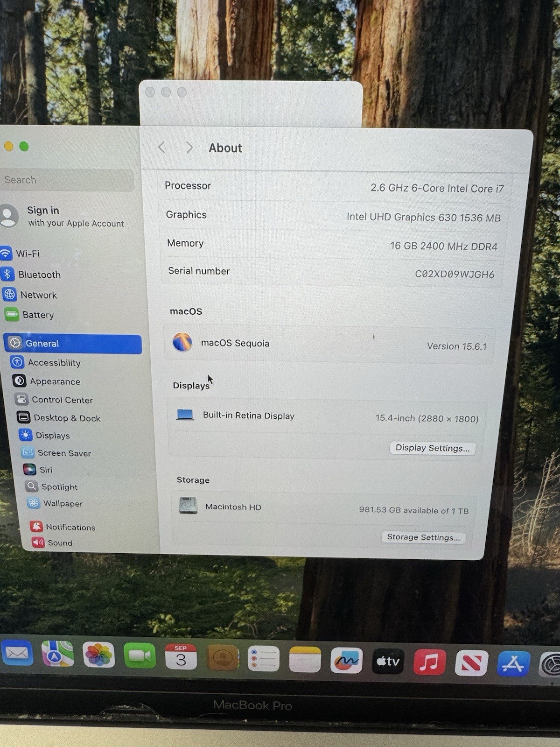Open Notifications settings
Viewport: 560px width, 747px height.
63,527
